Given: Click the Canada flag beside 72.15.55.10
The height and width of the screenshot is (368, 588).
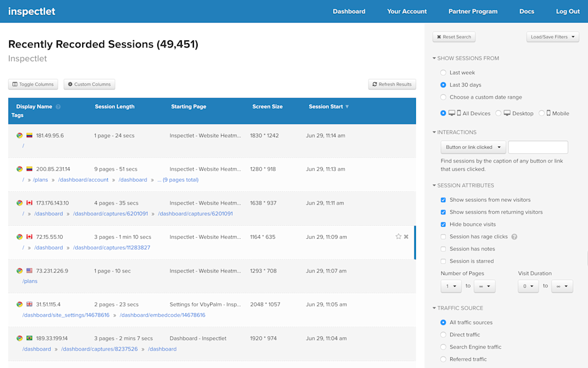Looking at the screenshot, I should [x=29, y=237].
